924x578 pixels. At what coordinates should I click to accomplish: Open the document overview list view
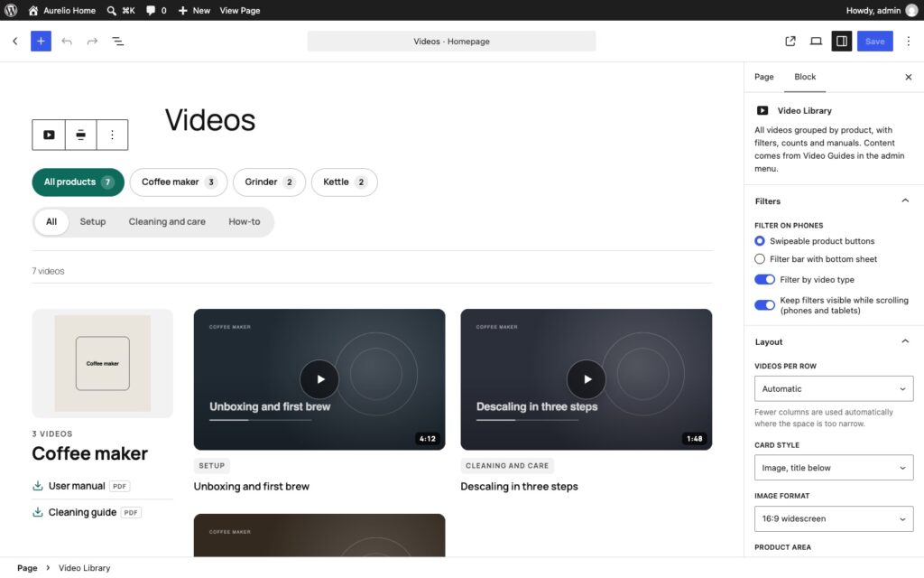tap(118, 42)
